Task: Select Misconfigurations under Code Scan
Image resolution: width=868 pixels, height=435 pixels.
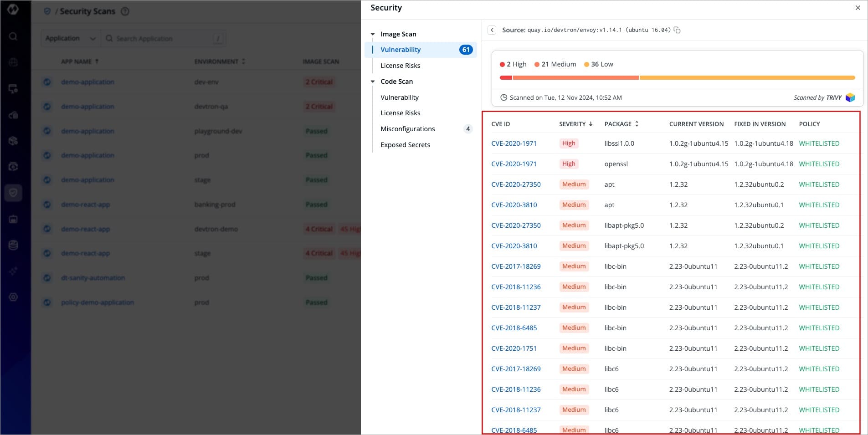Action: (x=408, y=129)
